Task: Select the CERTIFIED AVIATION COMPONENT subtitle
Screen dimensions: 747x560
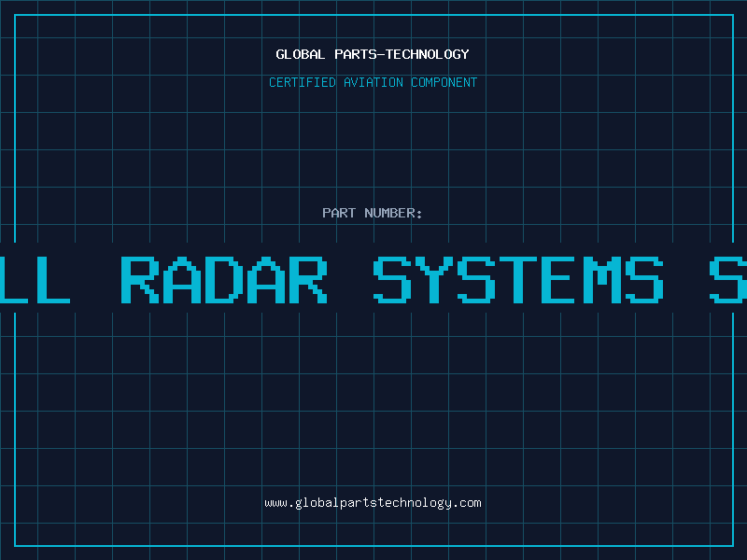Action: click(373, 82)
